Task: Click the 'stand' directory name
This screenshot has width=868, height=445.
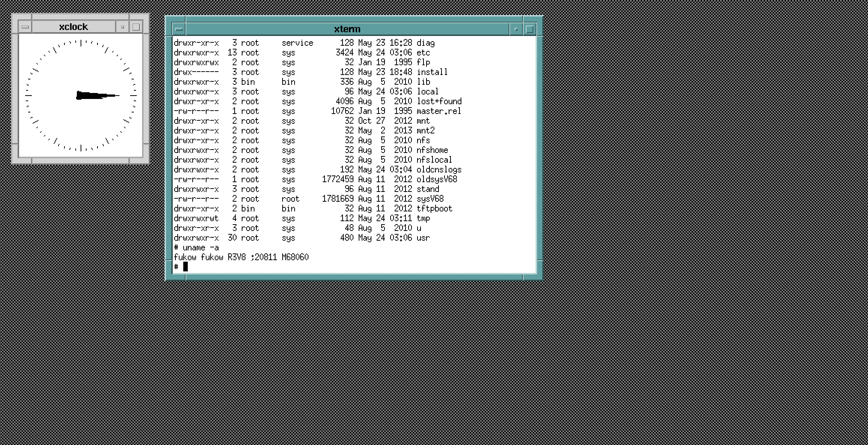Action: pos(428,189)
